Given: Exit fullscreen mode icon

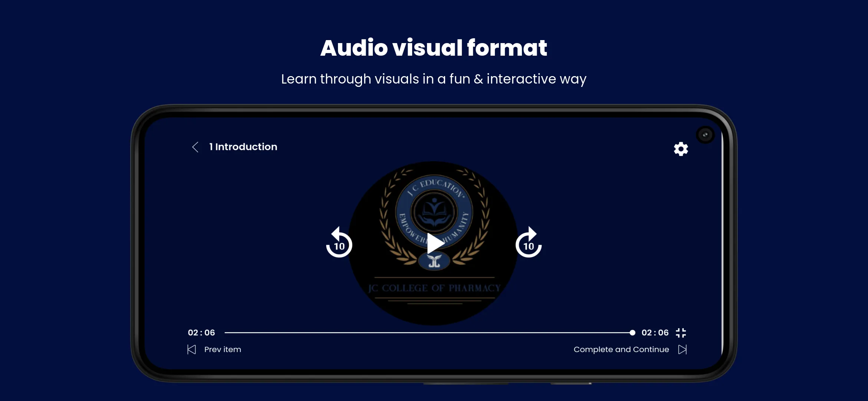Looking at the screenshot, I should [681, 333].
